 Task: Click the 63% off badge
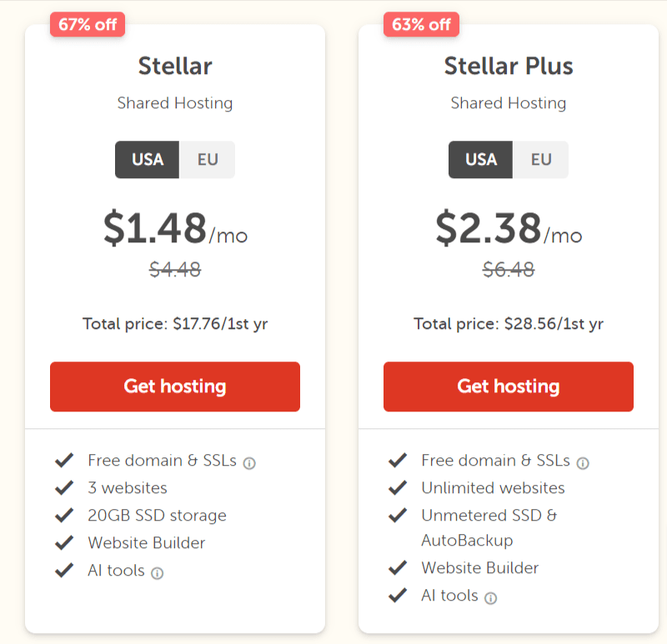click(x=421, y=25)
